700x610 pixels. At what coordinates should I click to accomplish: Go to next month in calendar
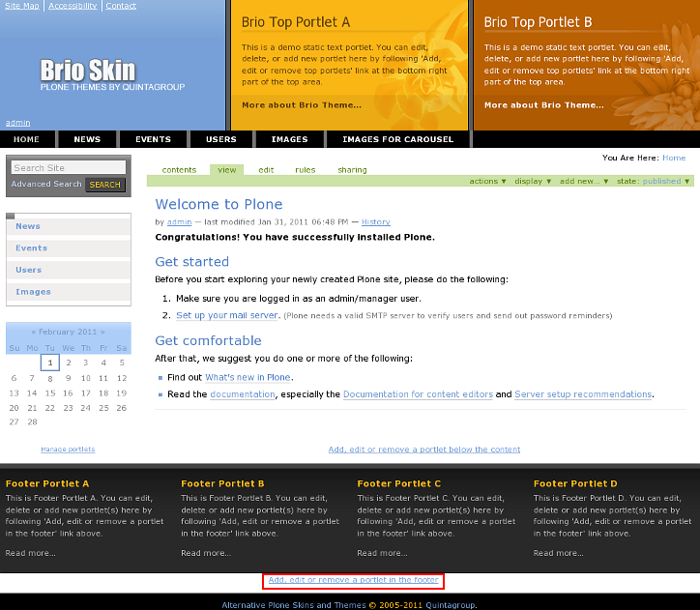click(x=102, y=332)
